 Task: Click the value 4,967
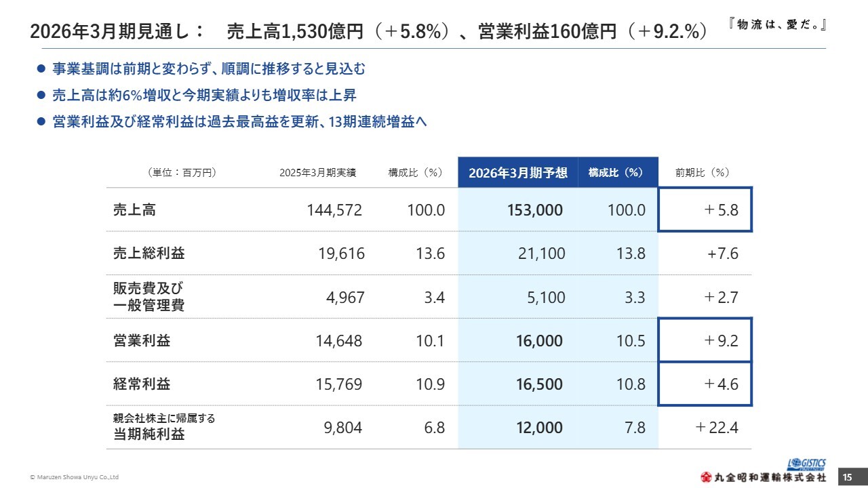pyautogui.click(x=345, y=297)
